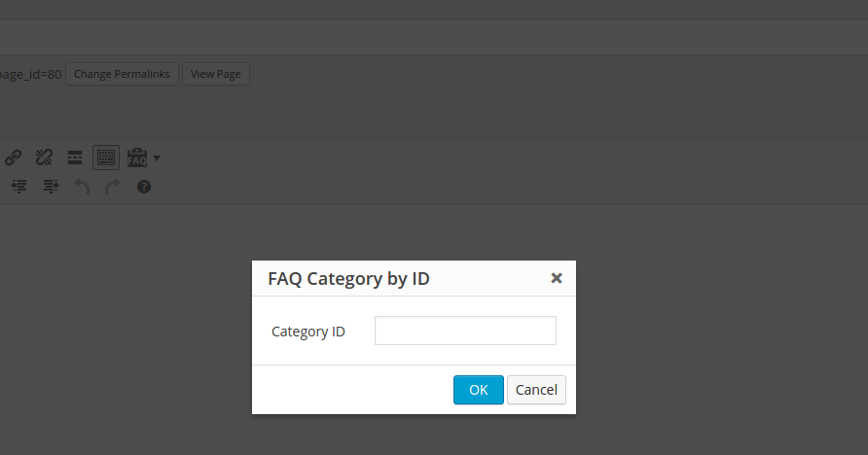868x455 pixels.
Task: Click the Change Permalinks button
Action: click(122, 74)
